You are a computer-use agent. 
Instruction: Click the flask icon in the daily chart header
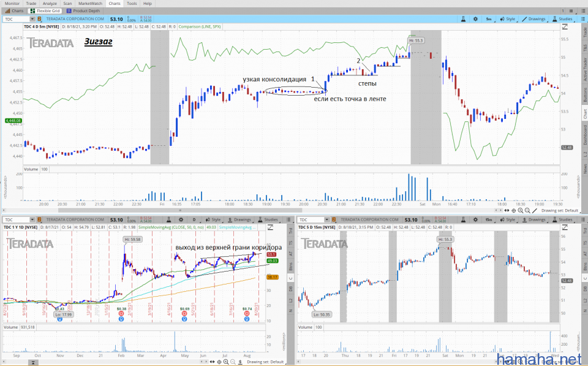pyautogui.click(x=168, y=219)
